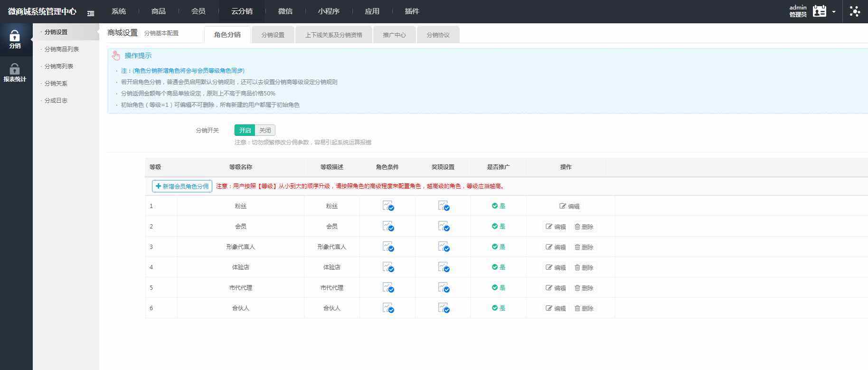Open 奖项设置 icon for 市代代理 row
868x370 pixels.
(x=443, y=287)
